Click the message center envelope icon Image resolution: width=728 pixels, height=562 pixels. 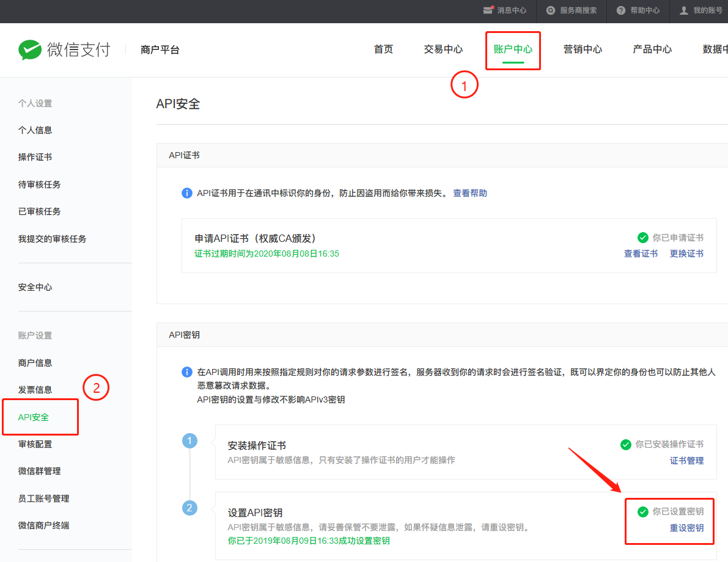tap(488, 10)
